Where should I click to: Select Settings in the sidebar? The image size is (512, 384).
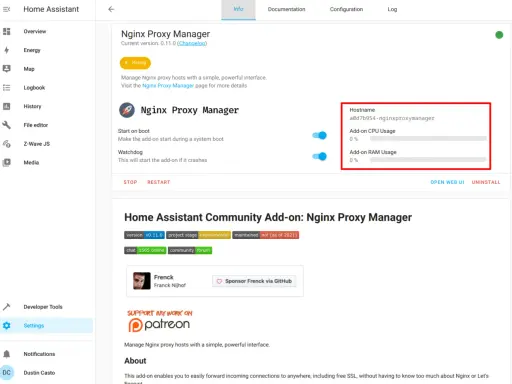click(x=47, y=325)
